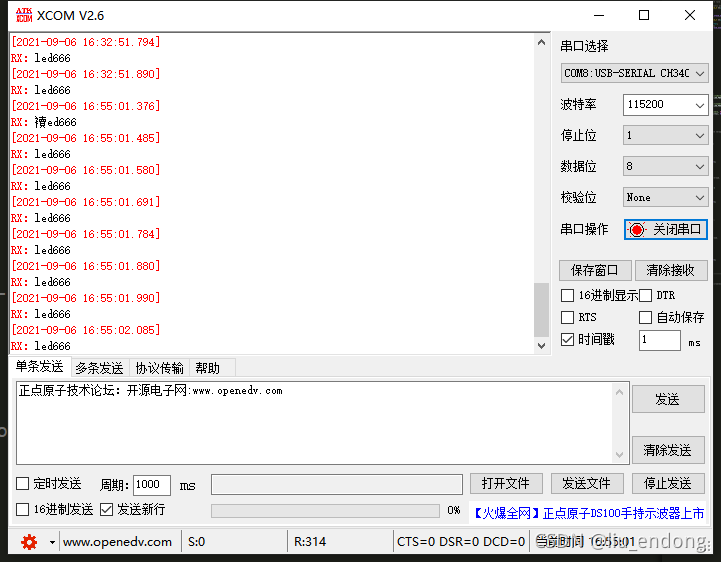This screenshot has width=721, height=562.
Task: Click the timestamp 16:55:02.085 line
Action: click(86, 330)
